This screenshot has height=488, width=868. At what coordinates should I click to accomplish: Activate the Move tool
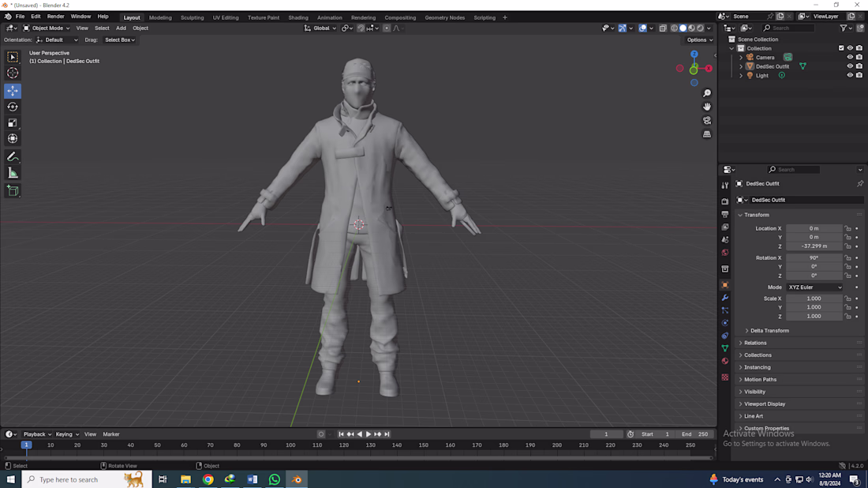click(12, 91)
